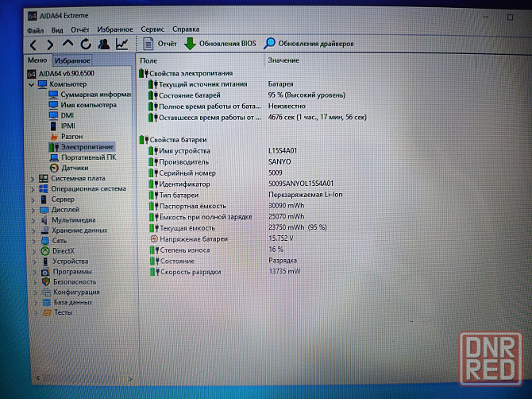
Task: Expand the Операционная система node
Action: click(x=33, y=189)
